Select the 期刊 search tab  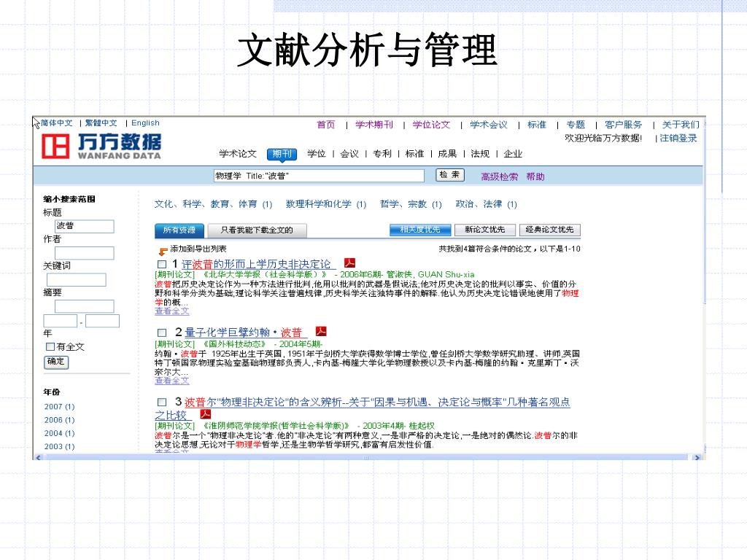tap(282, 154)
